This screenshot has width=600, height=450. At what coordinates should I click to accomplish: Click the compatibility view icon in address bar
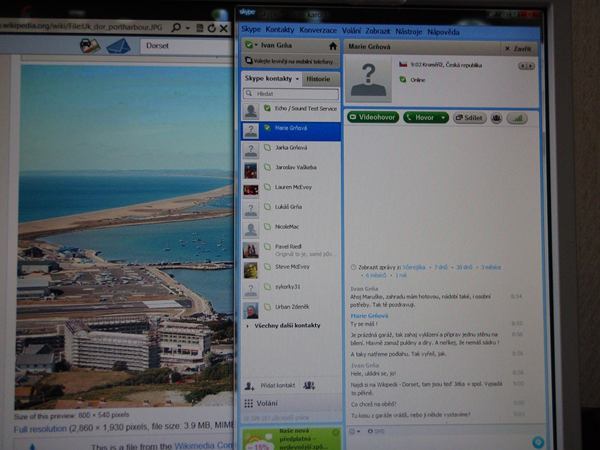pos(200,28)
